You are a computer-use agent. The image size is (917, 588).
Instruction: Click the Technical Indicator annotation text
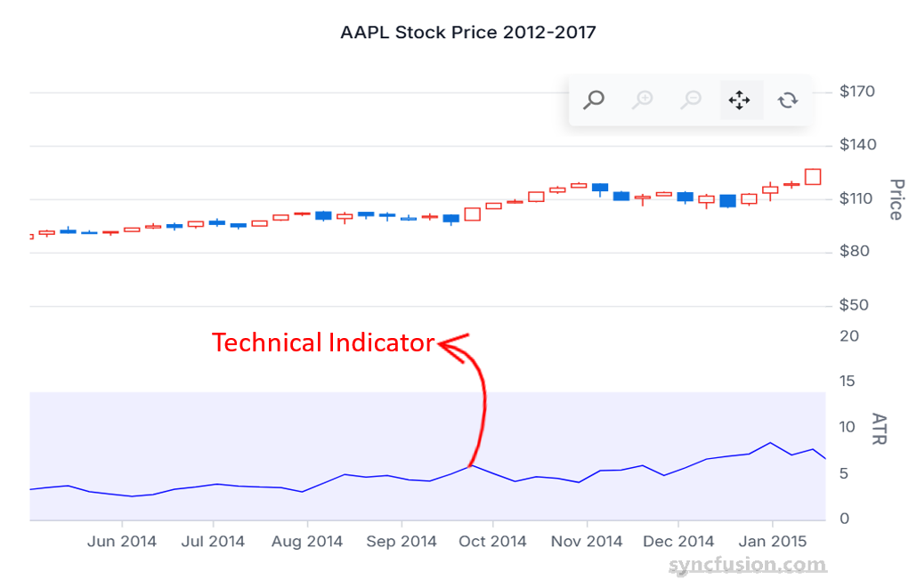(322, 342)
